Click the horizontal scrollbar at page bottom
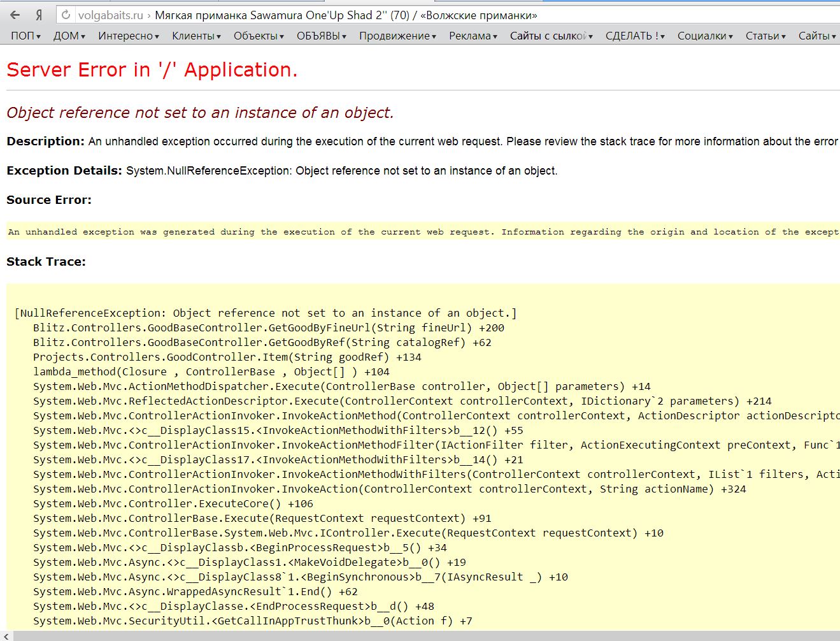This screenshot has width=840, height=641. (x=420, y=636)
